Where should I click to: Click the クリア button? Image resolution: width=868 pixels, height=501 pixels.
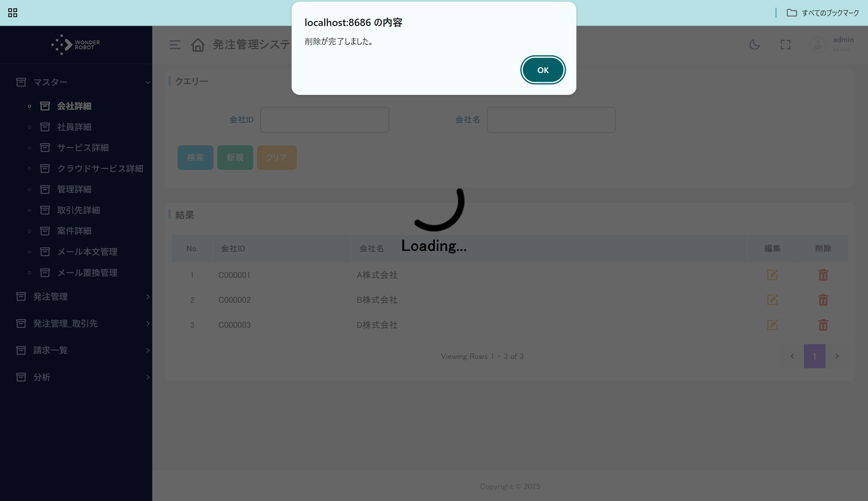276,157
